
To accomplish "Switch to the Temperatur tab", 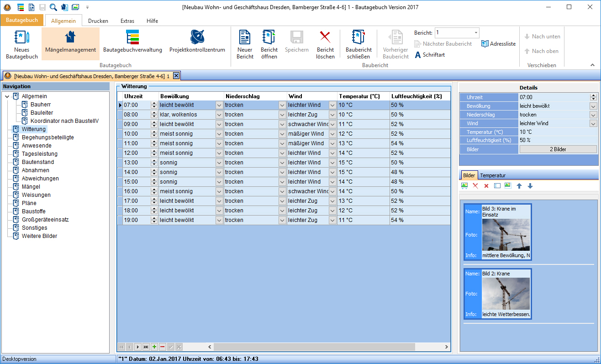I will [493, 175].
